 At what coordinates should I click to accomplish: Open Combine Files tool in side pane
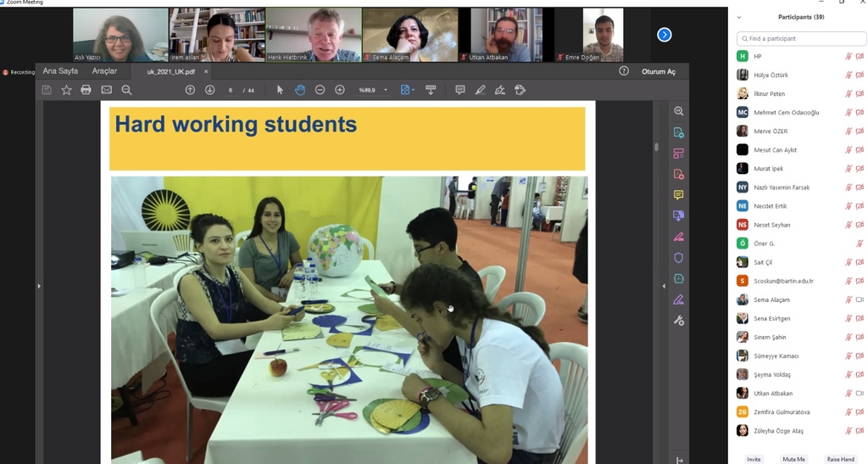(679, 216)
